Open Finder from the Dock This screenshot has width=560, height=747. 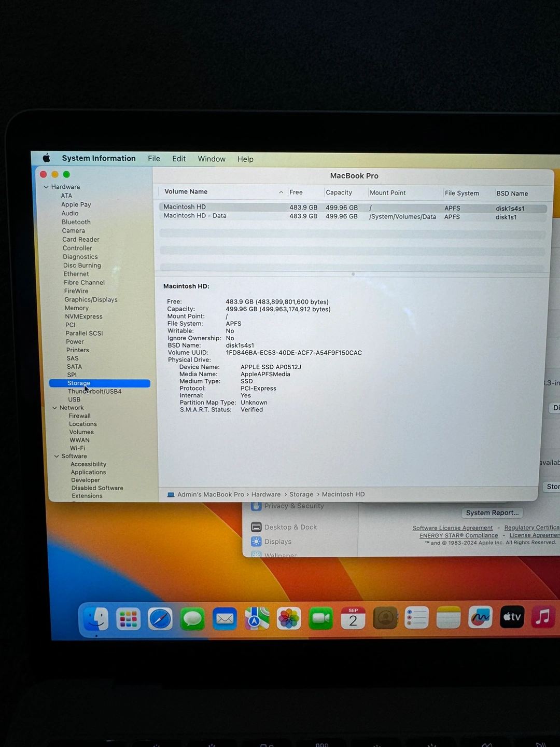pyautogui.click(x=96, y=619)
